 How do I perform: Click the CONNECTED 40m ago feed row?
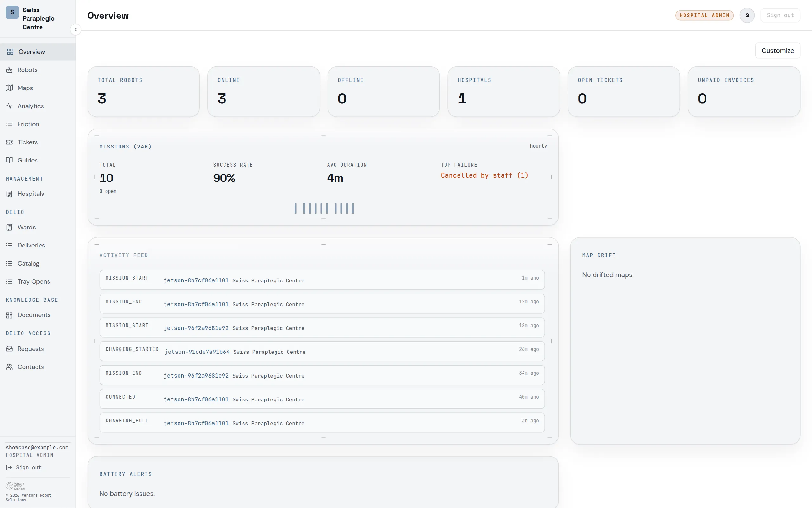click(322, 399)
